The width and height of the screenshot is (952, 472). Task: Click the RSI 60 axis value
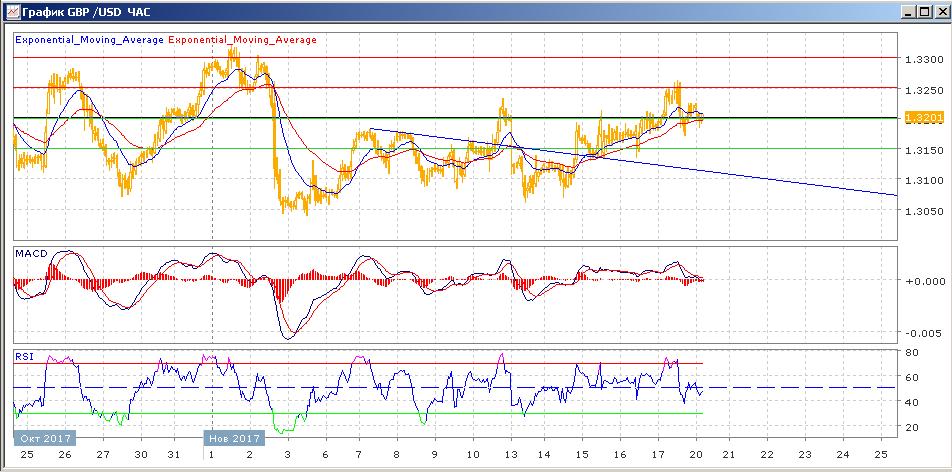tap(913, 377)
